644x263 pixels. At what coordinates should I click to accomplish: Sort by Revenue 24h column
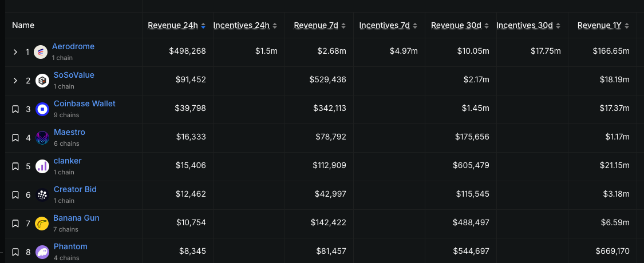(177, 25)
